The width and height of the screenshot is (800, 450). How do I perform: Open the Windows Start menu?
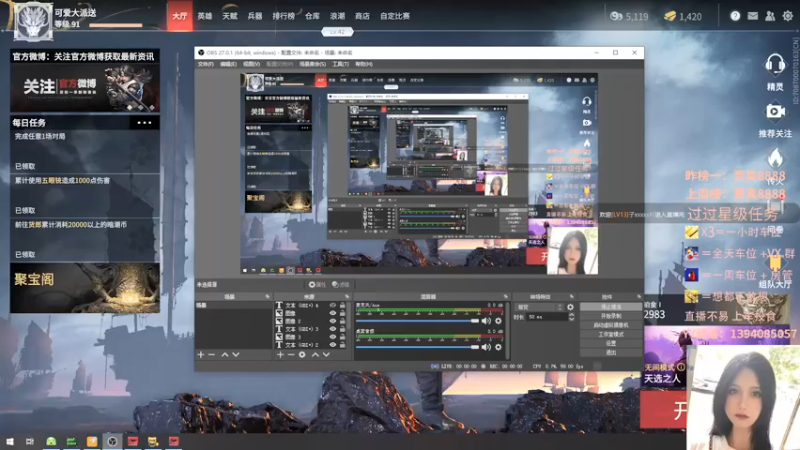point(10,441)
